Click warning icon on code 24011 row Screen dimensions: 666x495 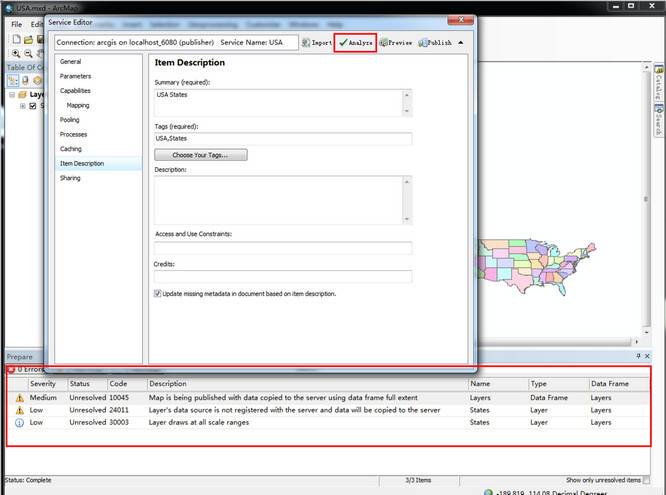tap(20, 410)
